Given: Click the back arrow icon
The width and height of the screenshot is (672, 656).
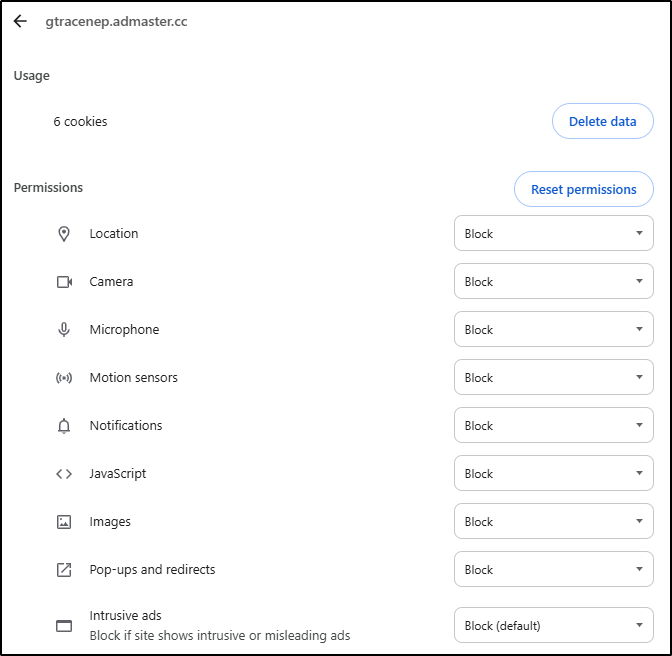Looking at the screenshot, I should 20,21.
